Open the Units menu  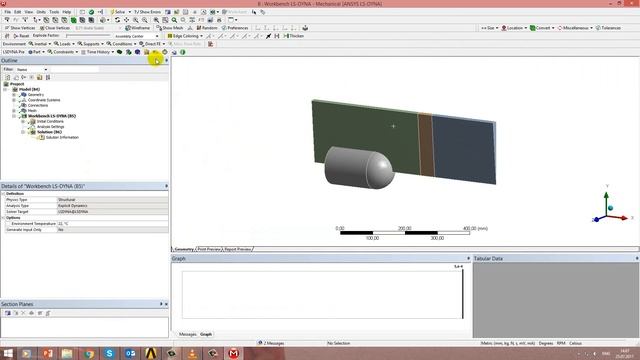(x=41, y=12)
